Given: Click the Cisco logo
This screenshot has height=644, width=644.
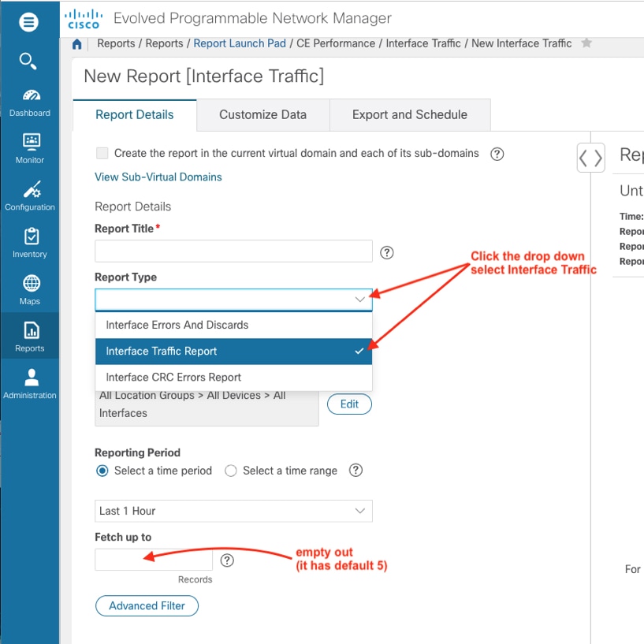Looking at the screenshot, I should tap(84, 19).
